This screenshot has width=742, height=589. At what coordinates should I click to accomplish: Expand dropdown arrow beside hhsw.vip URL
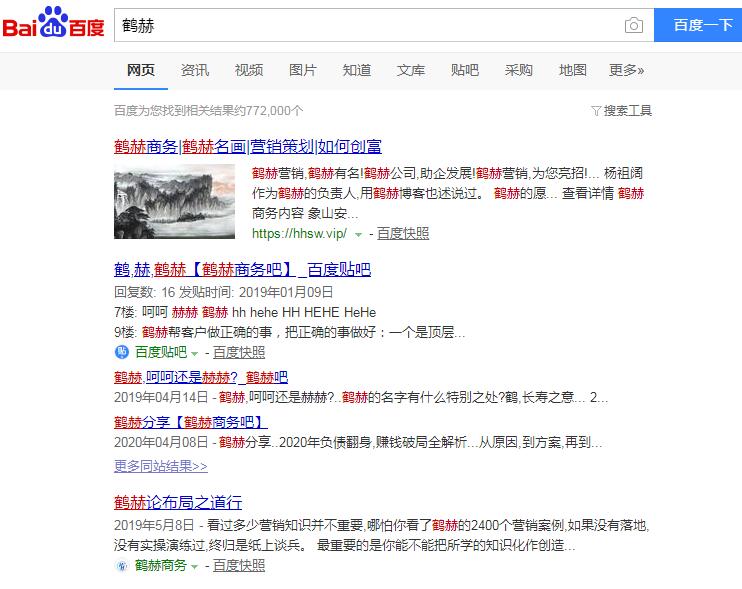click(x=358, y=234)
